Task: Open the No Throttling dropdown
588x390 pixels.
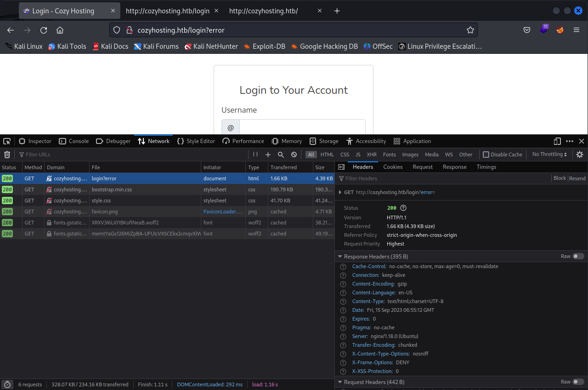Action: tap(549, 155)
